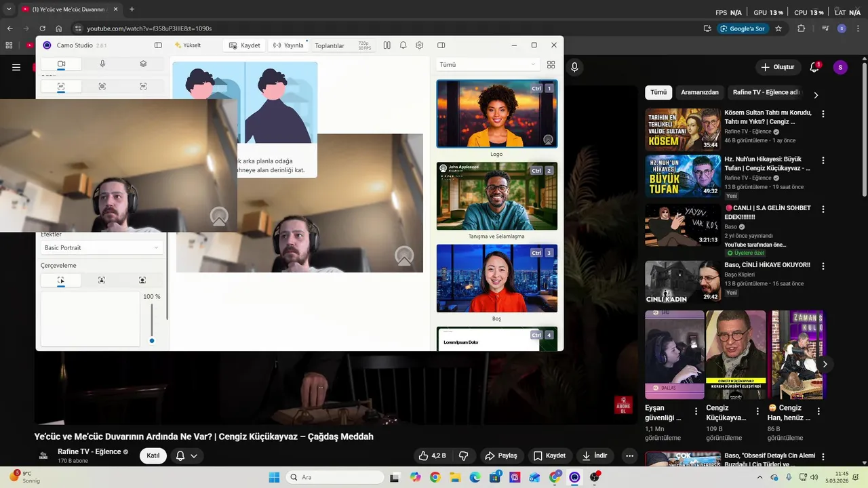
Task: Open Rafine TV - Eğlence channel link
Action: [89, 451]
